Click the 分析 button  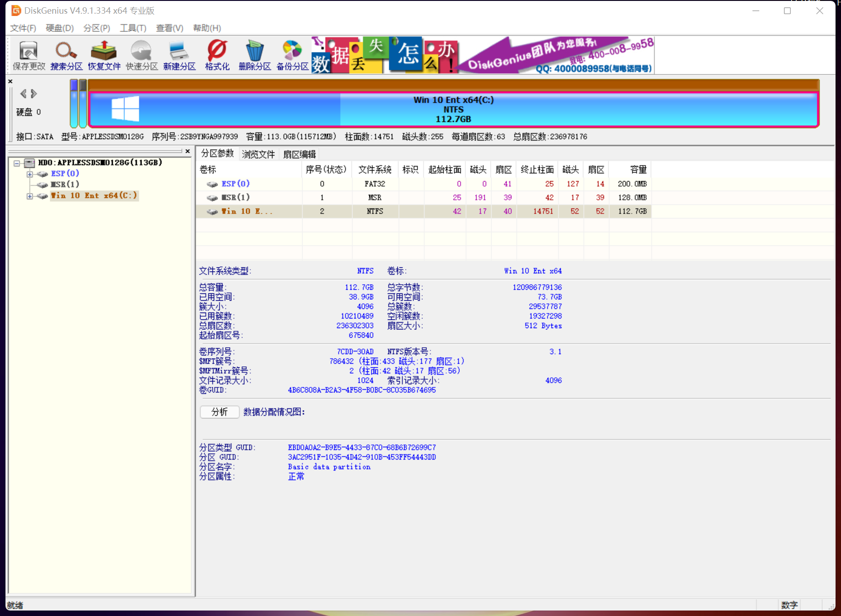point(220,412)
